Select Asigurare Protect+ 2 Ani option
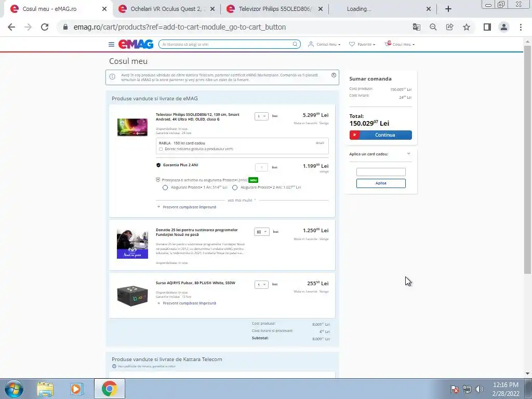Image resolution: width=532 pixels, height=399 pixels. click(x=235, y=188)
